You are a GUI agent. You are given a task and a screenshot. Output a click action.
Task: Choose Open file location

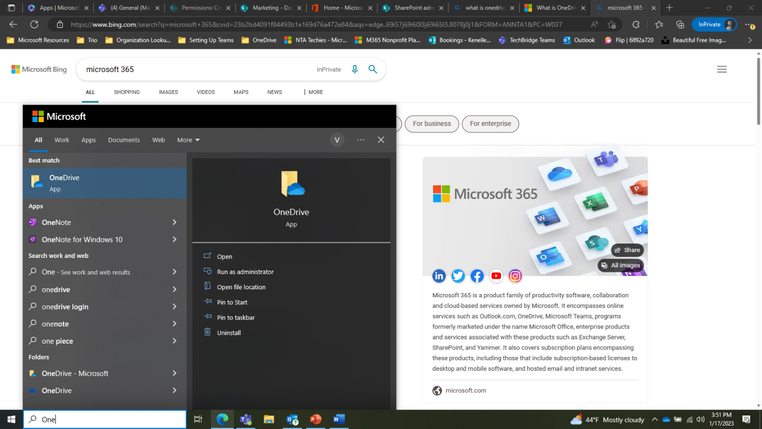click(x=241, y=287)
